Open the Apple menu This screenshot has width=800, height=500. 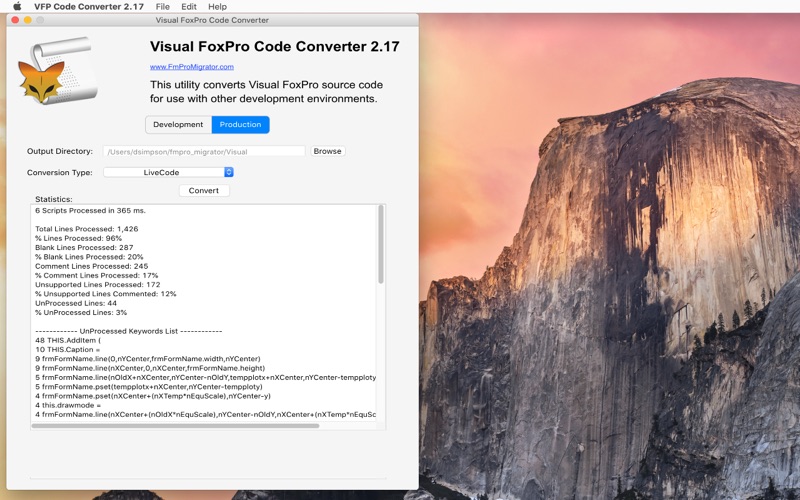[x=17, y=6]
